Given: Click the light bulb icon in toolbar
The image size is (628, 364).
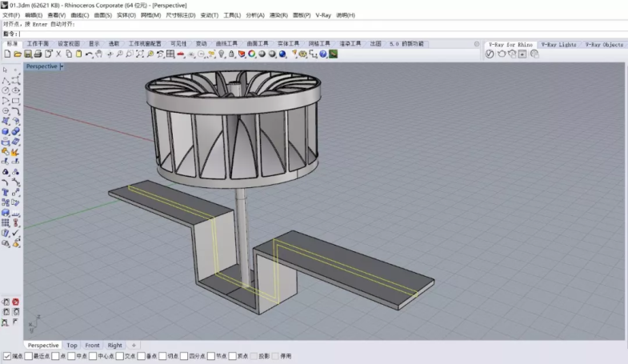Looking at the screenshot, I should [221, 54].
